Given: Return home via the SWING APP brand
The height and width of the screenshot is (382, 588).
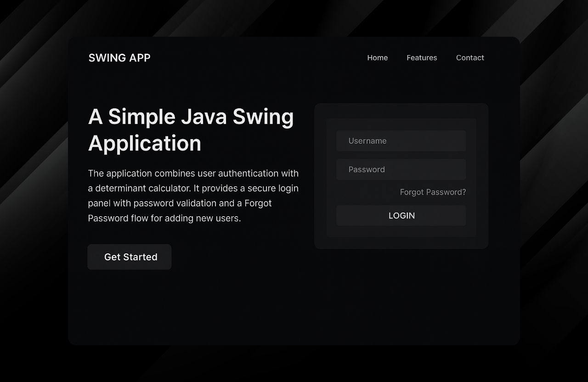Looking at the screenshot, I should click(119, 58).
